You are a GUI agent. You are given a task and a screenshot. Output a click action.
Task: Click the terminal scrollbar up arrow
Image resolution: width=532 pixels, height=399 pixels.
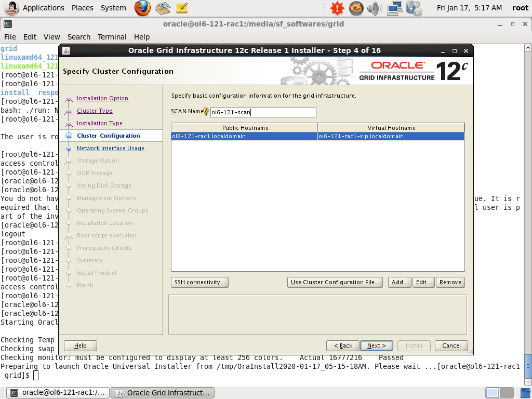528,47
